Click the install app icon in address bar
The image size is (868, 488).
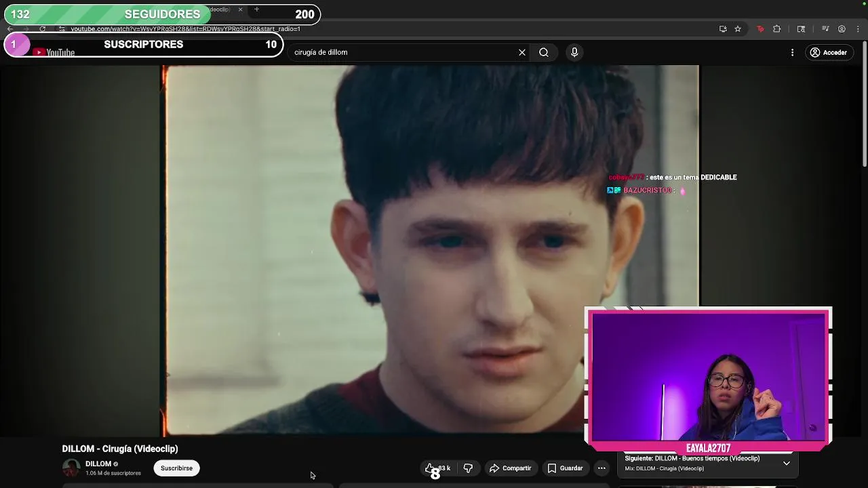pyautogui.click(x=723, y=29)
